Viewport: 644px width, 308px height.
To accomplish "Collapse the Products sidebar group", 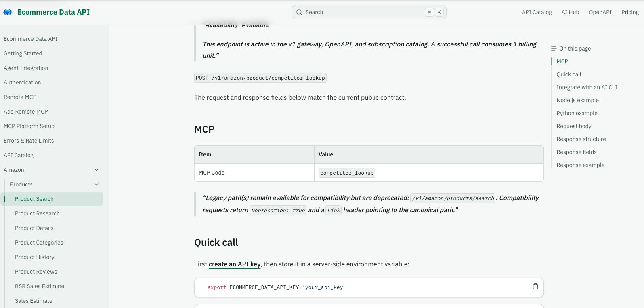I will click(96, 184).
